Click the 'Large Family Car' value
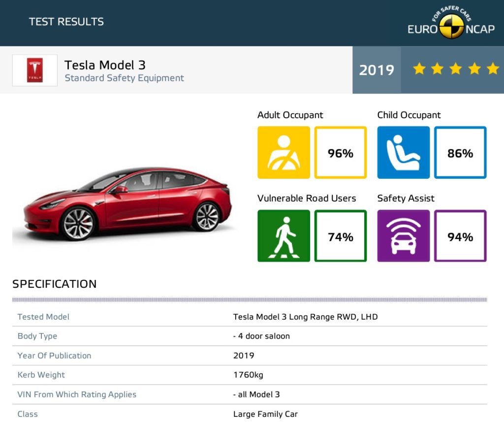The width and height of the screenshot is (504, 436). (x=265, y=414)
